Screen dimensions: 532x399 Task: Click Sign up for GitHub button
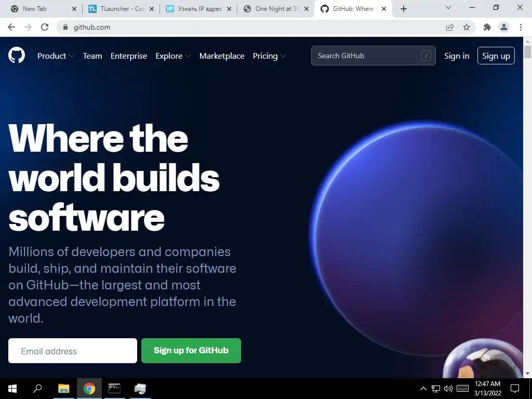tap(191, 351)
